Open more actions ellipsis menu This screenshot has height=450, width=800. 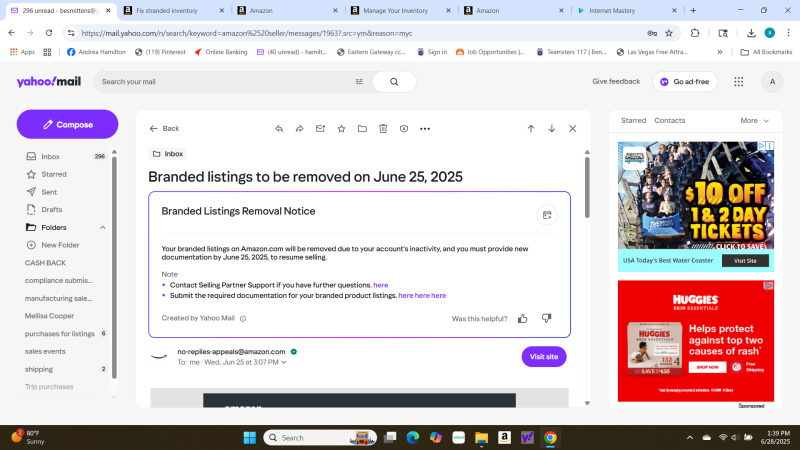[x=425, y=128]
